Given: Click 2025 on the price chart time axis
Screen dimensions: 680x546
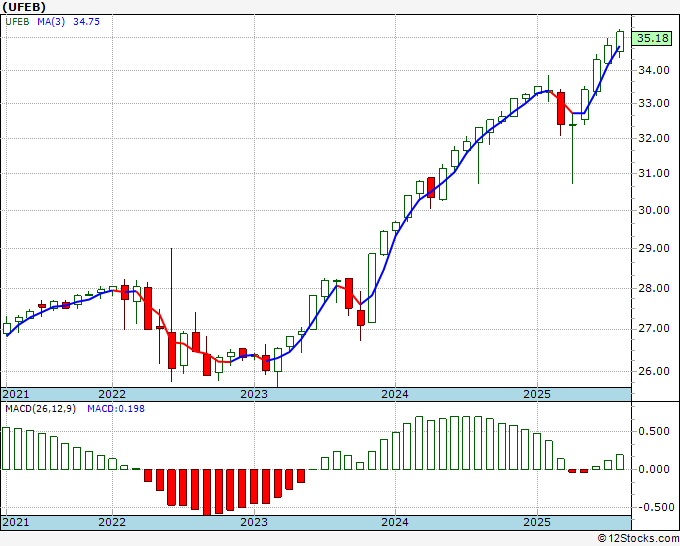Looking at the screenshot, I should (537, 394).
